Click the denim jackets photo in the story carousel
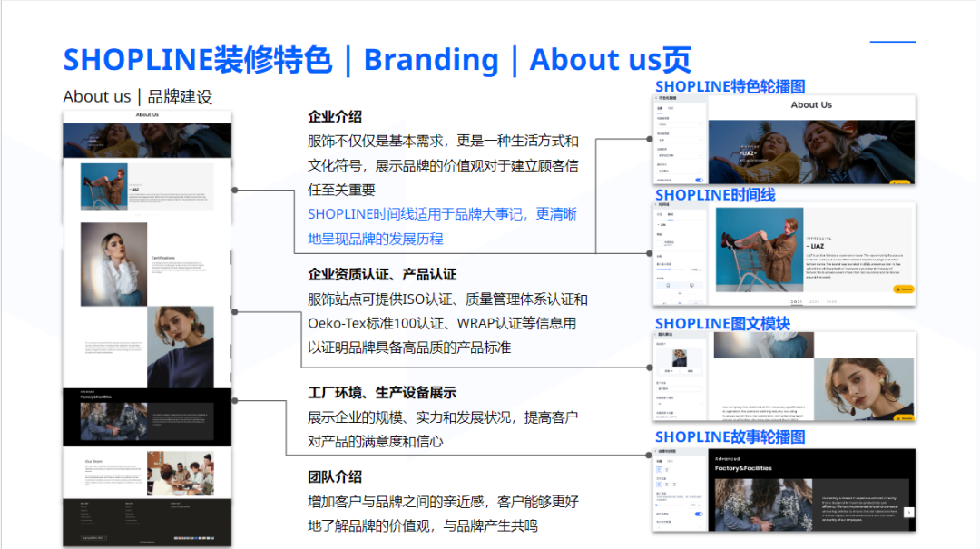This screenshot has height=549, width=980. click(x=763, y=505)
